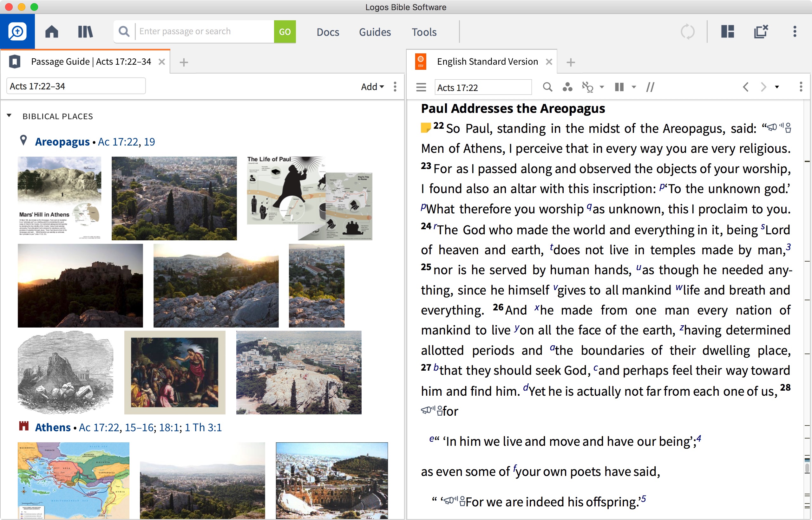
Task: Open the Logos search icon button
Action: 17,31
